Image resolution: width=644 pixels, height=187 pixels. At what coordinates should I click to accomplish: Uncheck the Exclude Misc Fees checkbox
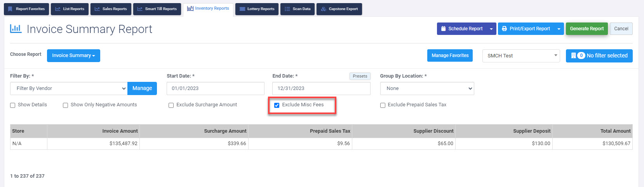point(277,105)
